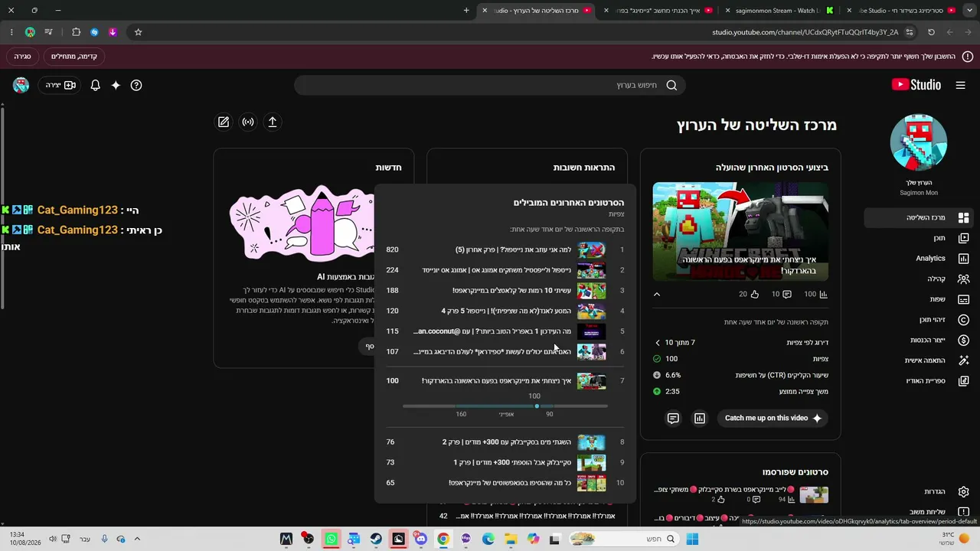Open the latest video Minecraft thumbnail
The height and width of the screenshot is (551, 980).
(x=740, y=231)
